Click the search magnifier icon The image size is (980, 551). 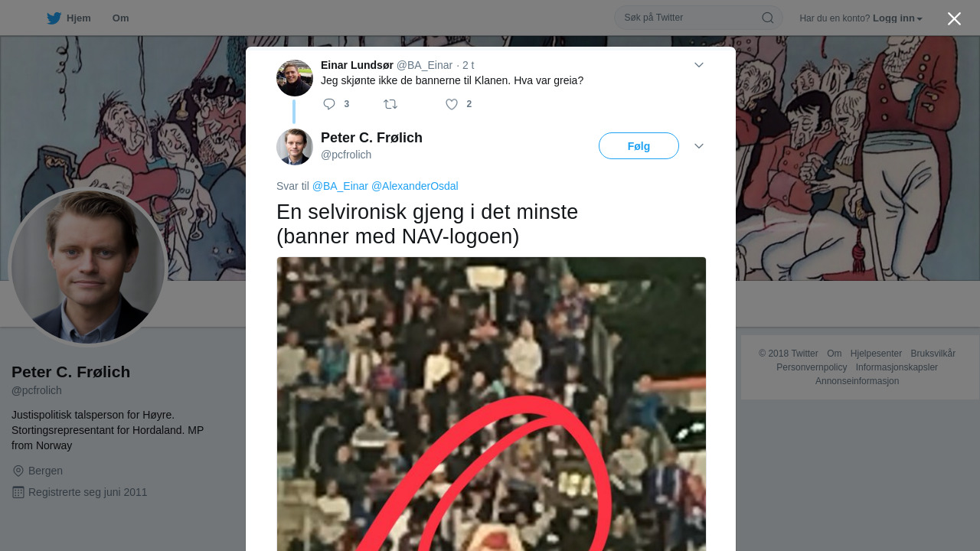(767, 18)
